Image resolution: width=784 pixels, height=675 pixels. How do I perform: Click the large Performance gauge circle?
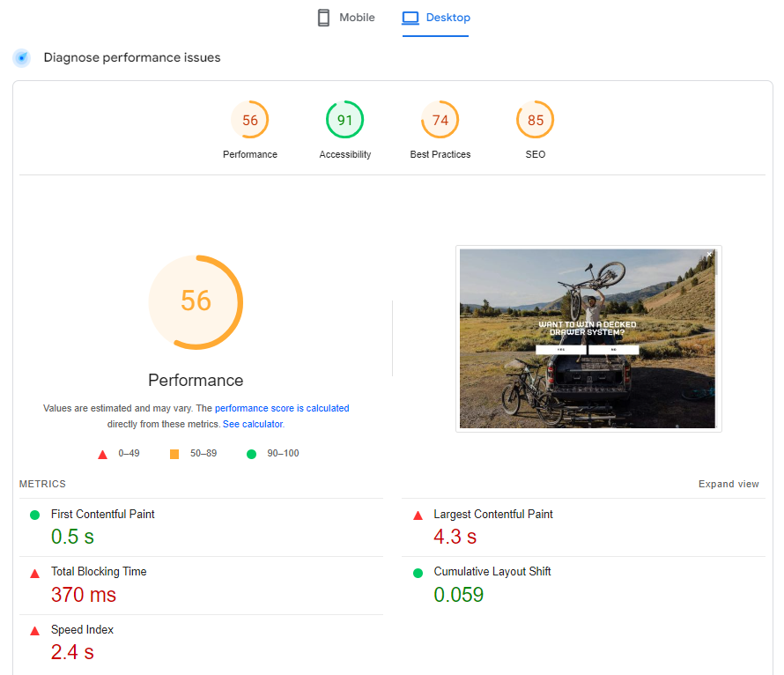(196, 301)
